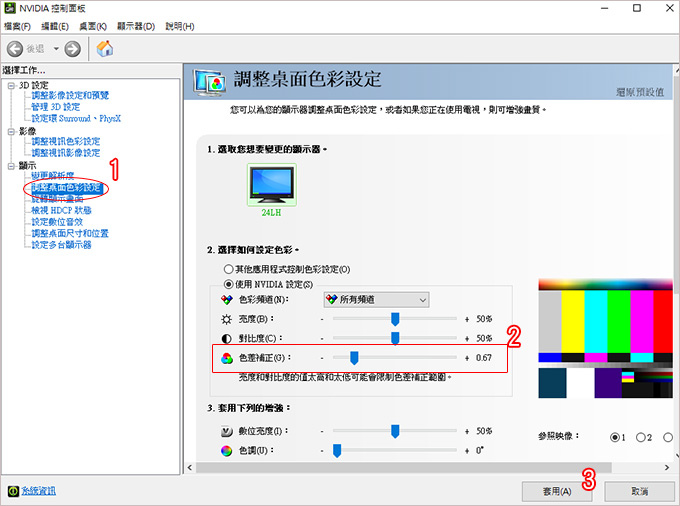Collapse the 3D 設定 tree node
The image size is (680, 506).
click(11, 86)
